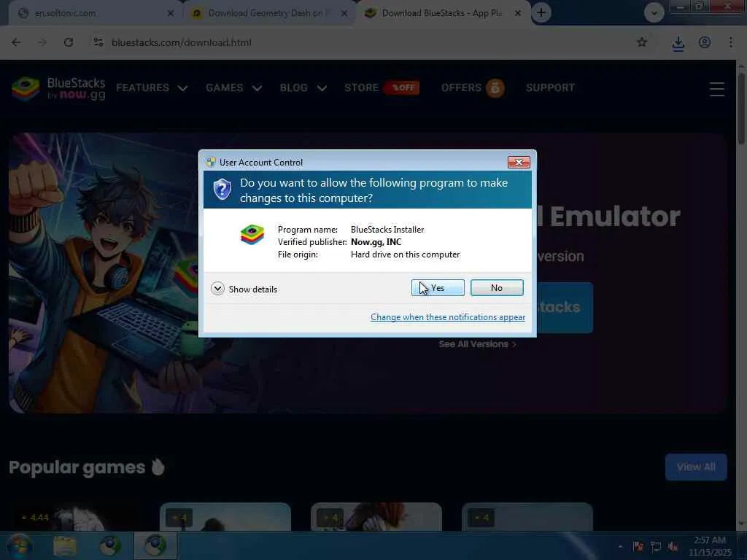The height and width of the screenshot is (560, 747).
Task: Open the site hamburger menu
Action: (717, 89)
